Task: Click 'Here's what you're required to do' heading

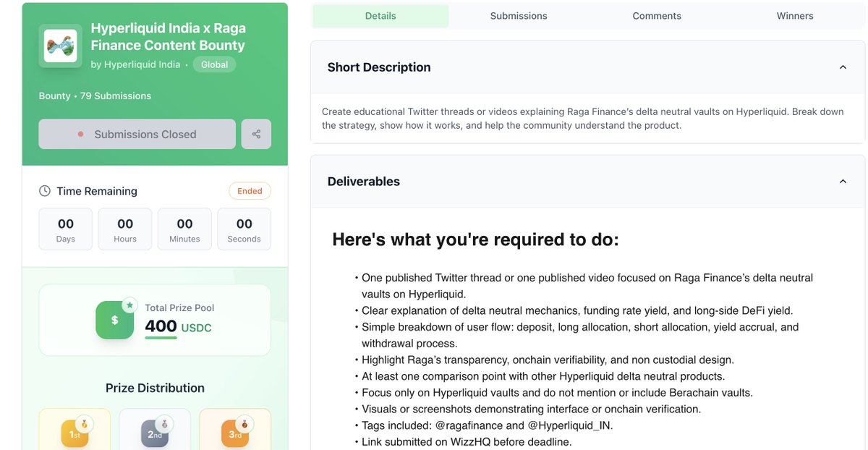Action: pos(476,239)
